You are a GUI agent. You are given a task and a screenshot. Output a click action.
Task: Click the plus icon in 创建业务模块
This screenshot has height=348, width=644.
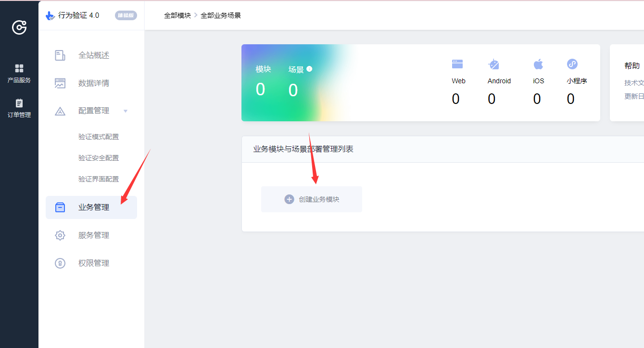[290, 199]
